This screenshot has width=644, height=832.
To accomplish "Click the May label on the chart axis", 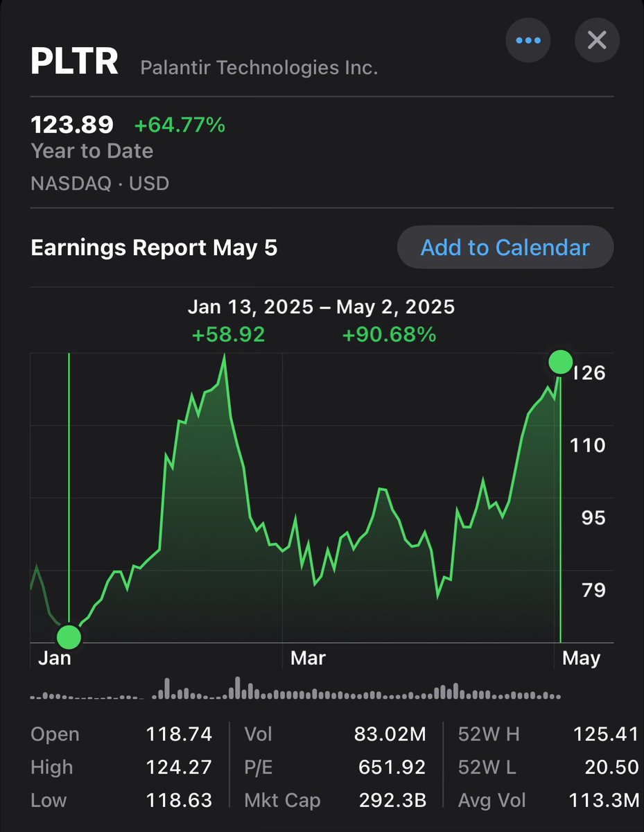I will coord(581,658).
